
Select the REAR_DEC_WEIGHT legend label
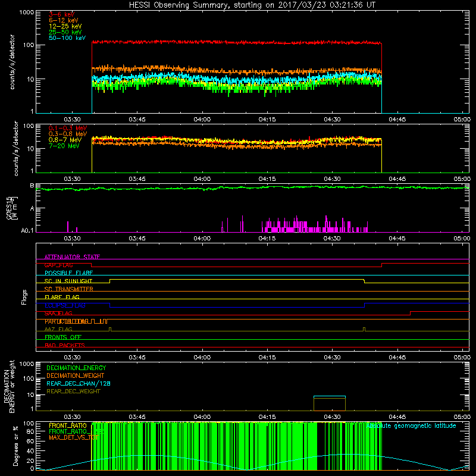point(73,392)
